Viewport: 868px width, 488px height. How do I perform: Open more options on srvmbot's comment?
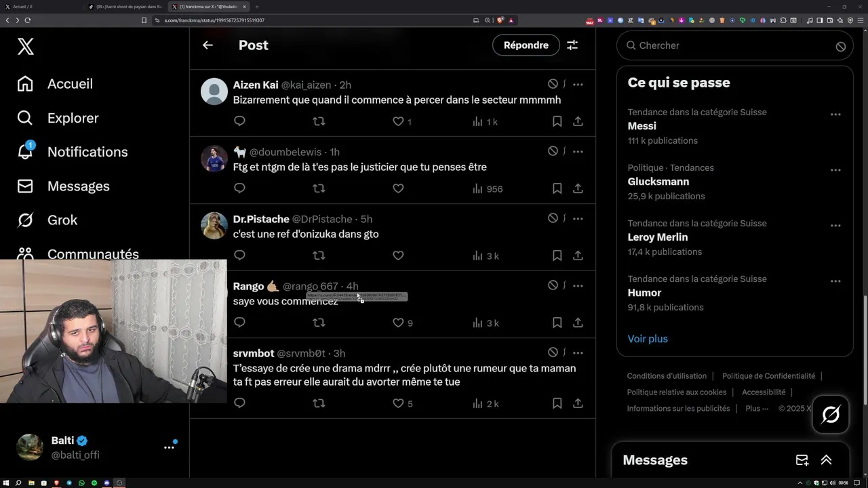(578, 353)
